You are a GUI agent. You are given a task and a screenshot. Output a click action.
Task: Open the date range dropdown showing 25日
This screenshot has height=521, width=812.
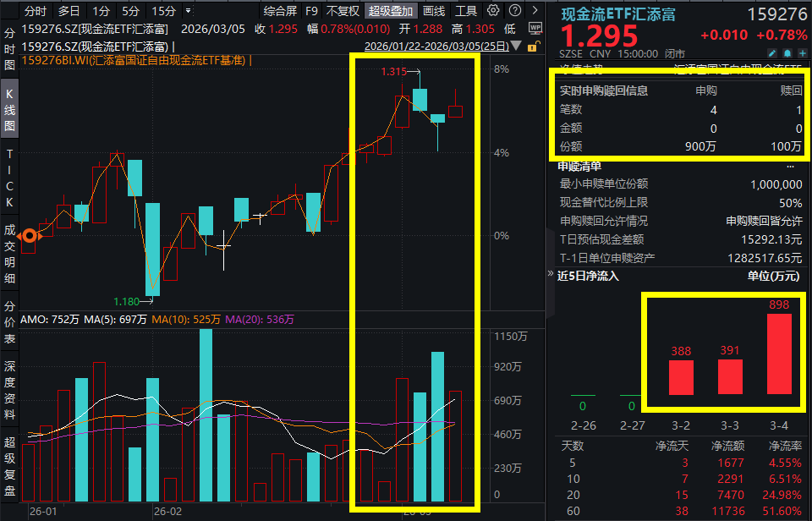point(514,47)
